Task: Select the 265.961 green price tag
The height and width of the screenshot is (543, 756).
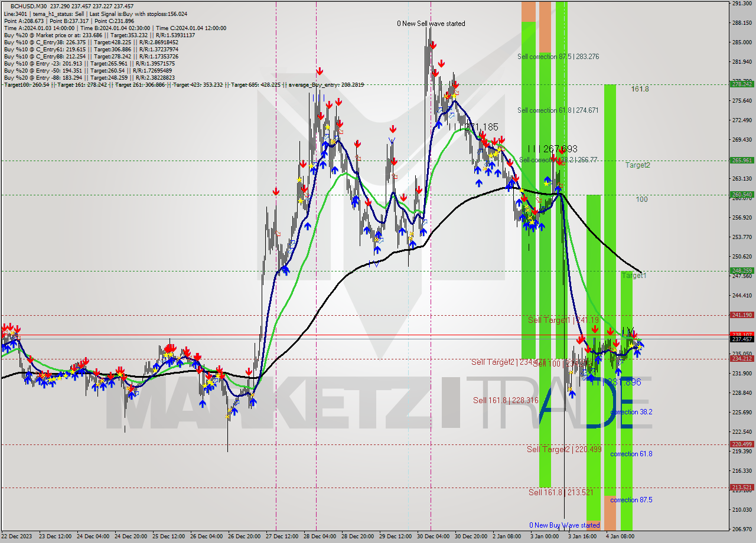Action: click(742, 160)
